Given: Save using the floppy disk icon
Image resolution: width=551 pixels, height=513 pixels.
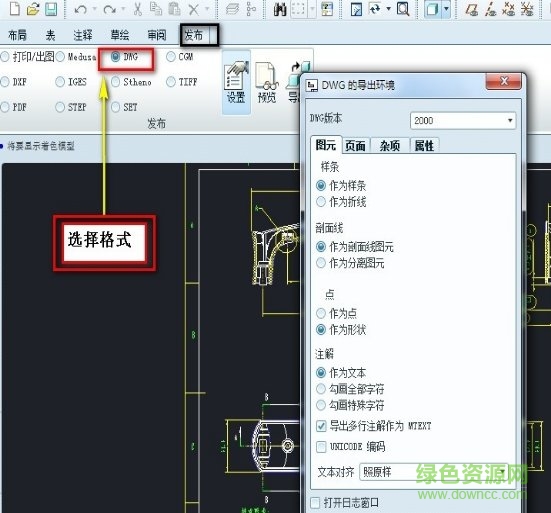Looking at the screenshot, I should coord(51,9).
